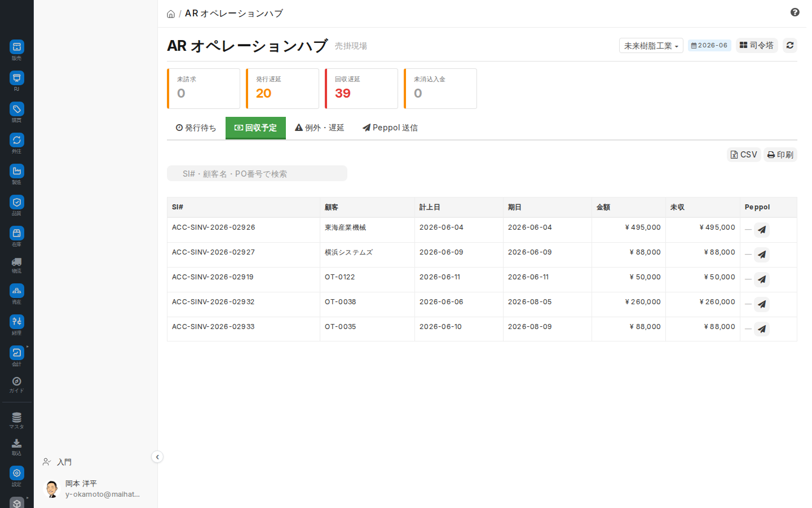812x508 pixels.
Task: Open the 経理 accounting module icon
Action: (17, 322)
